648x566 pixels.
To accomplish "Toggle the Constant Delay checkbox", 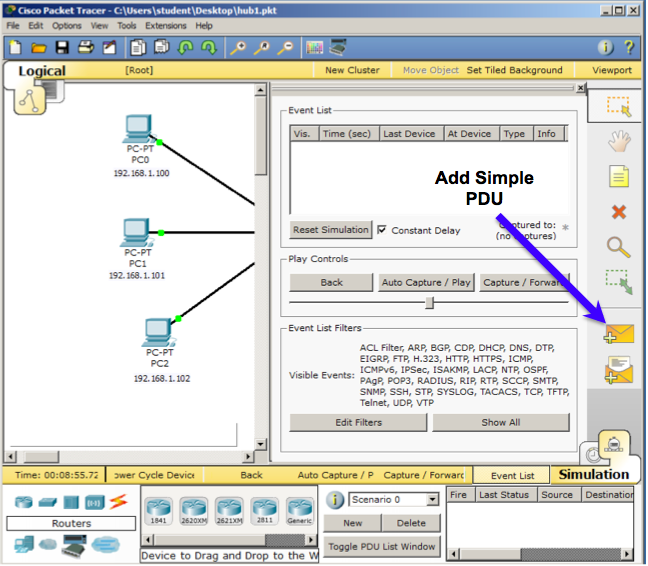I will [382, 230].
